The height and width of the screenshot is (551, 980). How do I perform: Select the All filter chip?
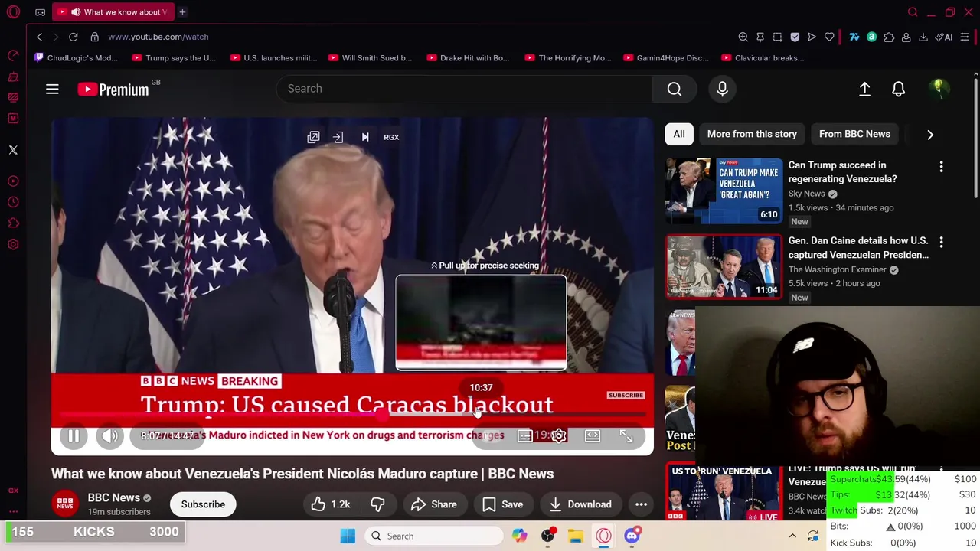pyautogui.click(x=679, y=134)
